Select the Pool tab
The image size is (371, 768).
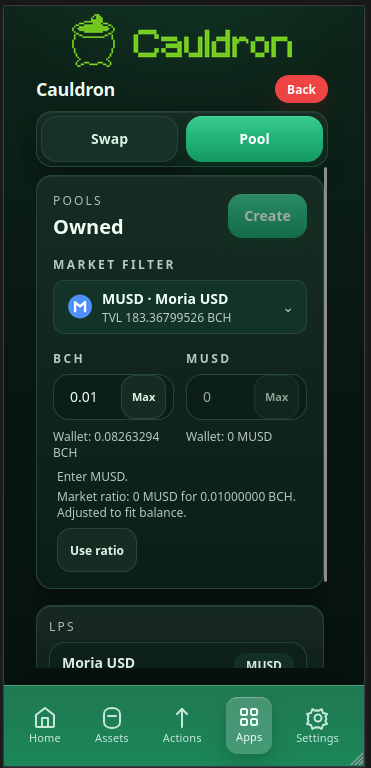(254, 139)
